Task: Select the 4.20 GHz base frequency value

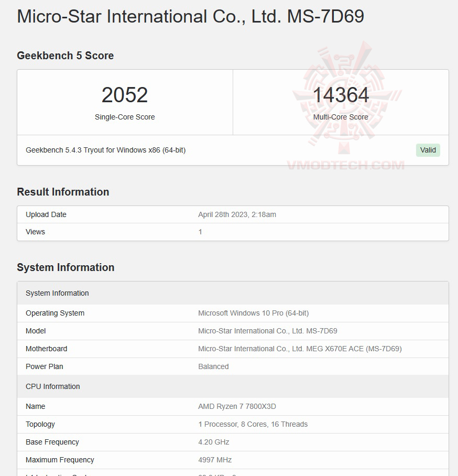Action: click(214, 442)
